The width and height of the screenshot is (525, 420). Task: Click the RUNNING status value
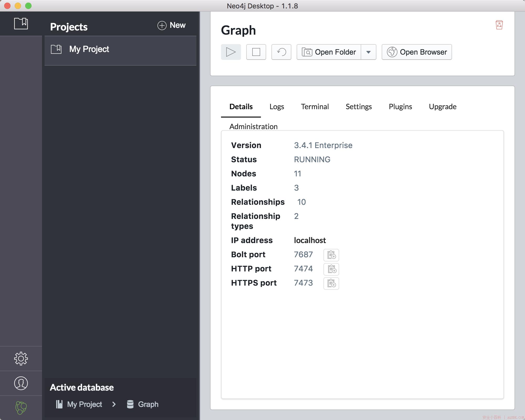pyautogui.click(x=312, y=159)
